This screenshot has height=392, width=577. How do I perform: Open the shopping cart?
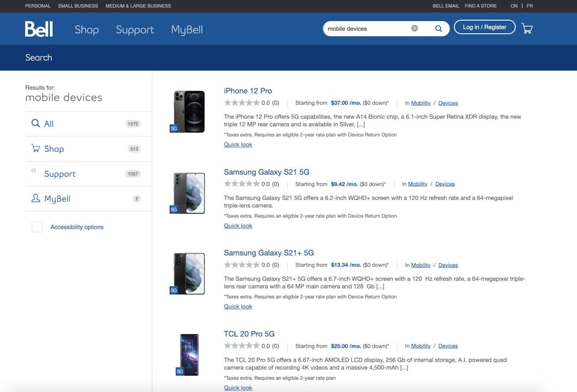click(x=527, y=28)
